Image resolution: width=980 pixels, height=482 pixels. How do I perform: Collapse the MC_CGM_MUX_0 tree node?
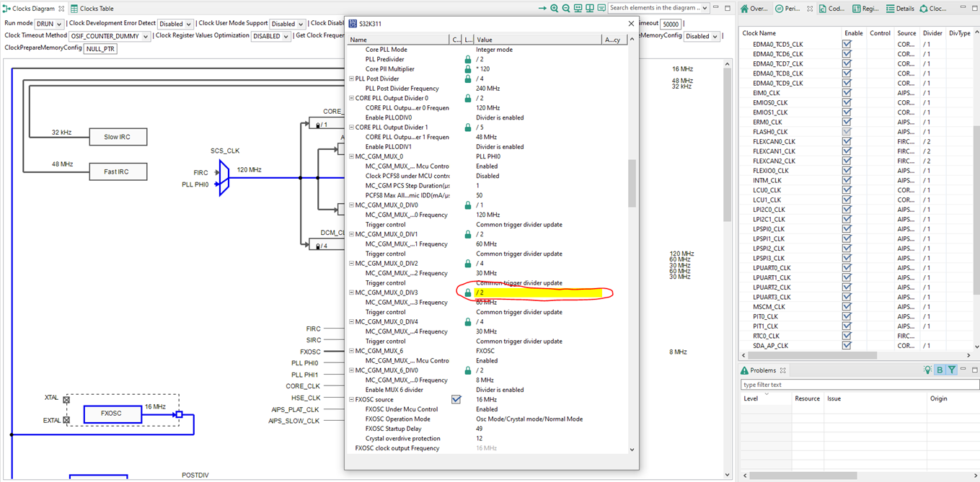350,156
